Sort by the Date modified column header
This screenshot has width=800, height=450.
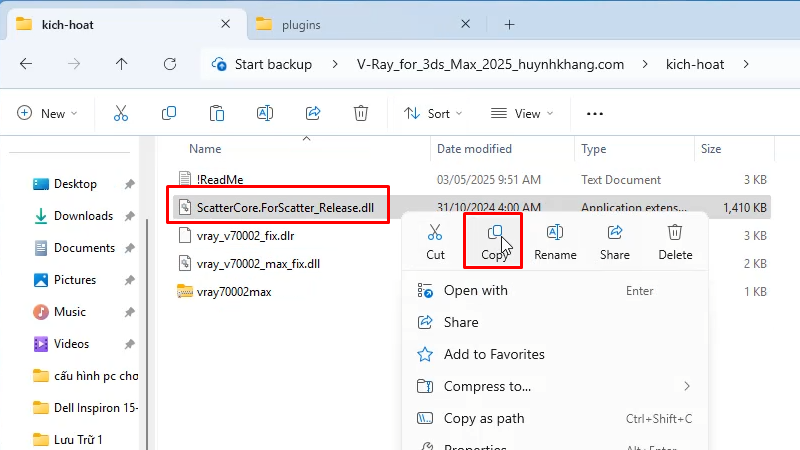coord(474,149)
